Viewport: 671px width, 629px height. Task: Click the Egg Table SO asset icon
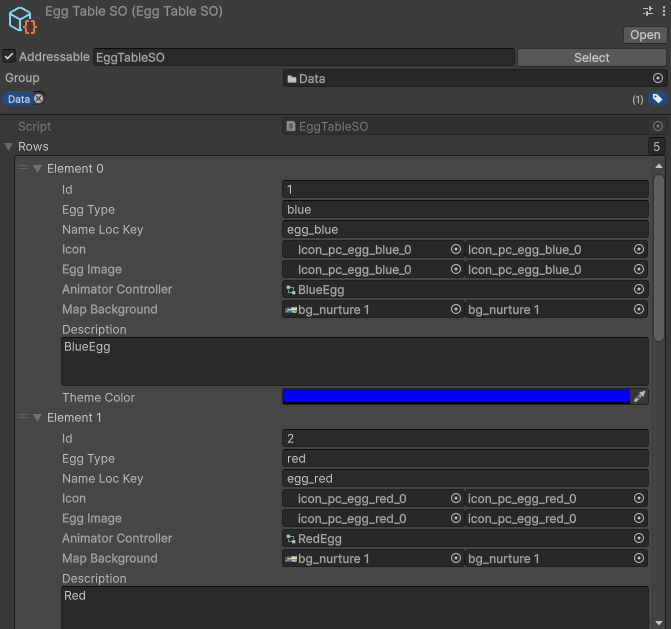coord(22,21)
